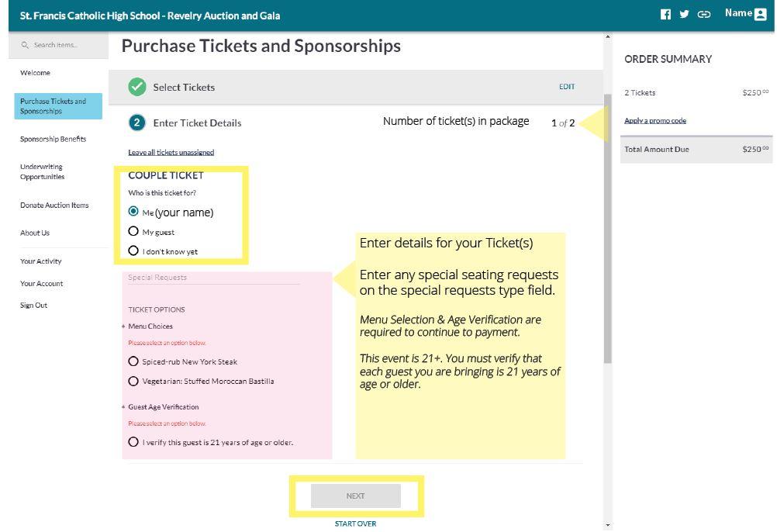Verify the guest is 21 or older
777x532 pixels.
point(133,442)
